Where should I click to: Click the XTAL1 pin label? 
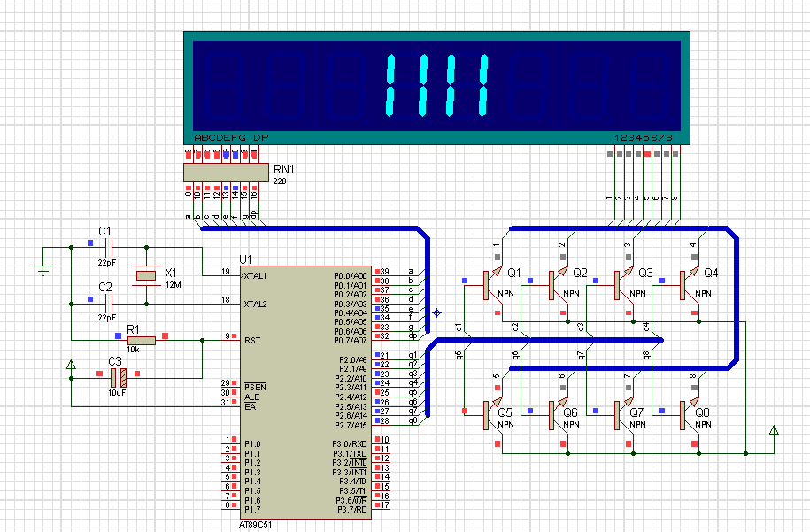(255, 276)
